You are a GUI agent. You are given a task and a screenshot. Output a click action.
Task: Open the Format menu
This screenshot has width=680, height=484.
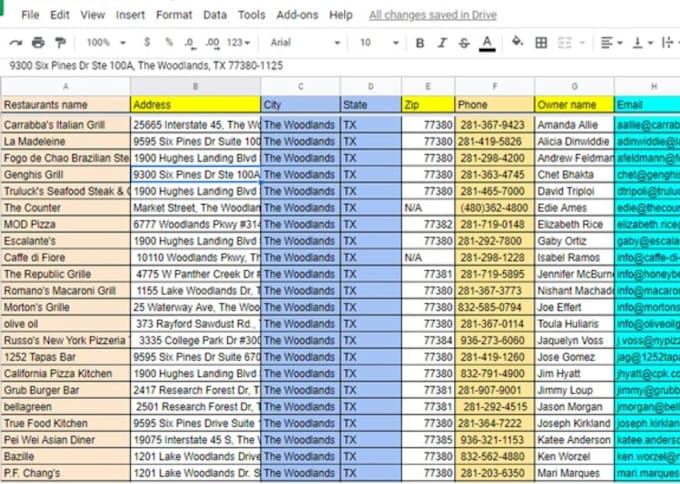coord(174,15)
